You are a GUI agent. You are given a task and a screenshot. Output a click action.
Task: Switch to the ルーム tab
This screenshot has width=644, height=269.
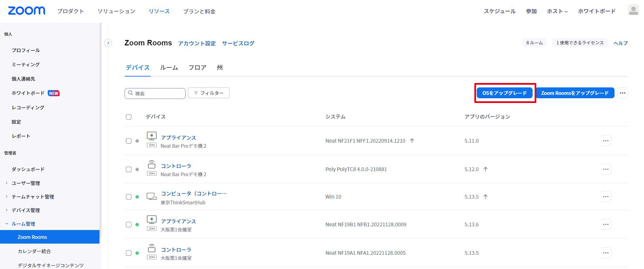pyautogui.click(x=169, y=67)
